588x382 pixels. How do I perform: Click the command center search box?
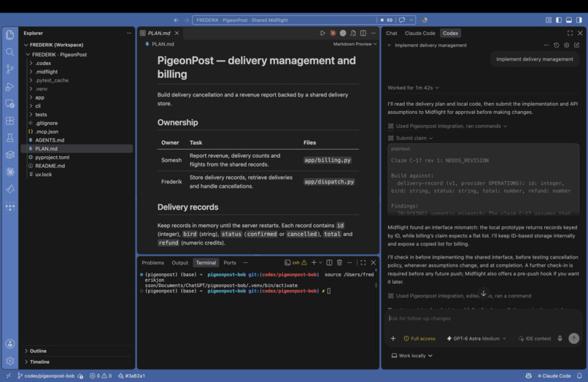pyautogui.click(x=284, y=20)
